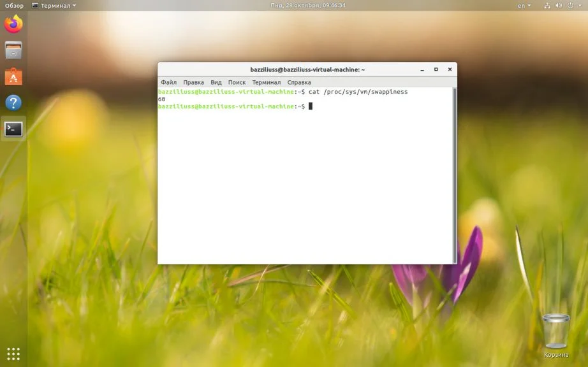Show applications grid at dock bottom
Image resolution: width=588 pixels, height=367 pixels.
(13, 354)
